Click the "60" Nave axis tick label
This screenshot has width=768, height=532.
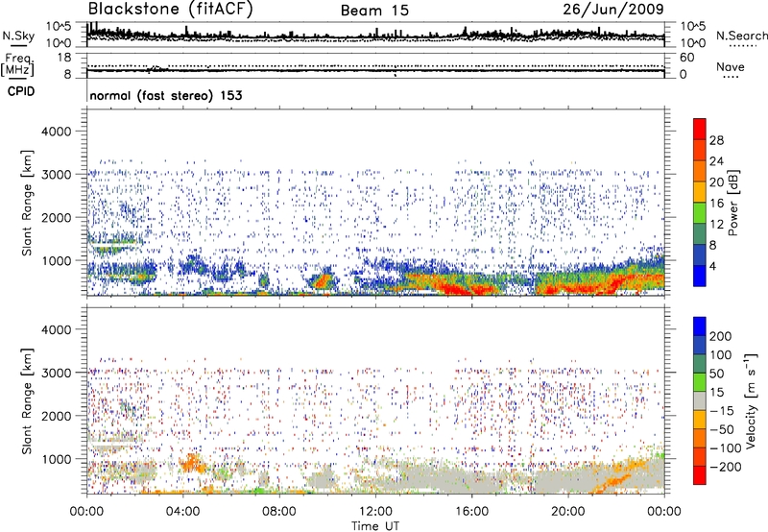click(687, 58)
